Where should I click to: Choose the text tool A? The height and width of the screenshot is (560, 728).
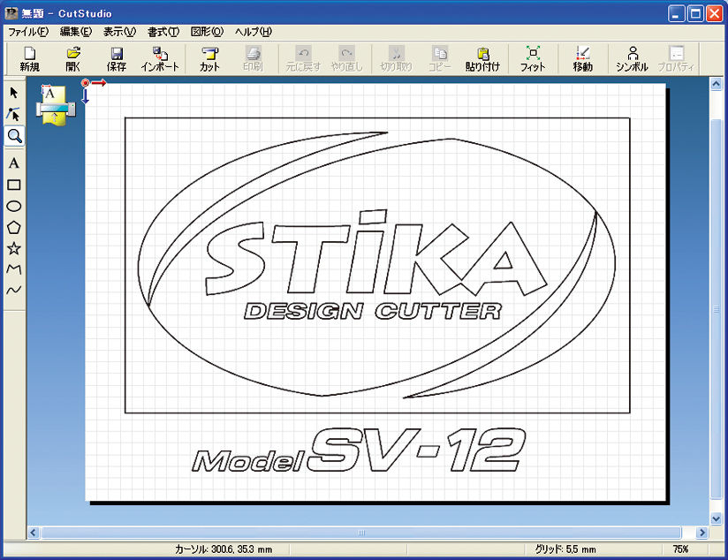[x=14, y=163]
